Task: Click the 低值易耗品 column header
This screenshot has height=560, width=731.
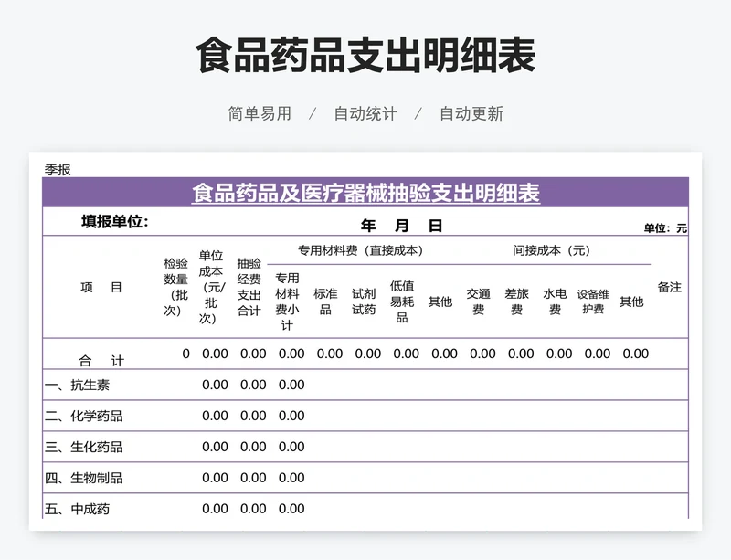Action: 402,301
